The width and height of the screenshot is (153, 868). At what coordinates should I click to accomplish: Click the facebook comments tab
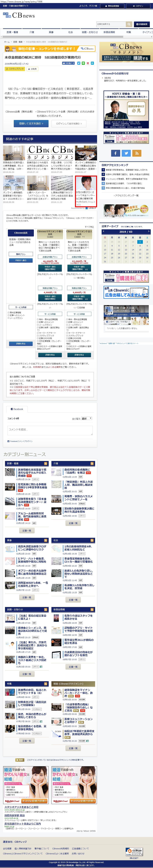[17, 409]
